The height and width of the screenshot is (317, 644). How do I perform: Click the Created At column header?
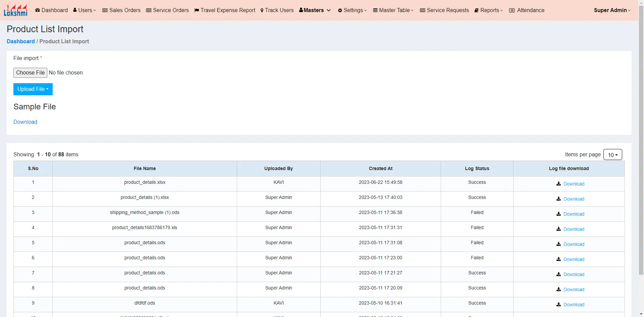tap(381, 169)
